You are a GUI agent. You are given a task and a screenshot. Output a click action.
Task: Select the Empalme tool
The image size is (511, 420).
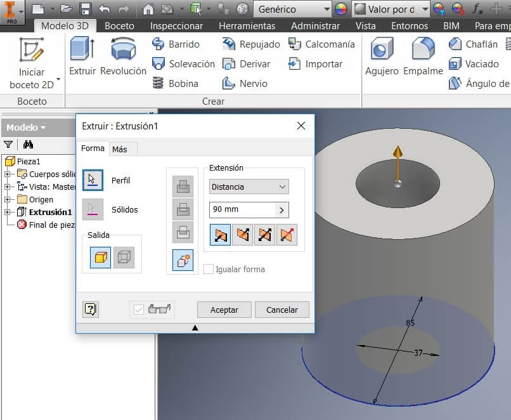coord(423,56)
